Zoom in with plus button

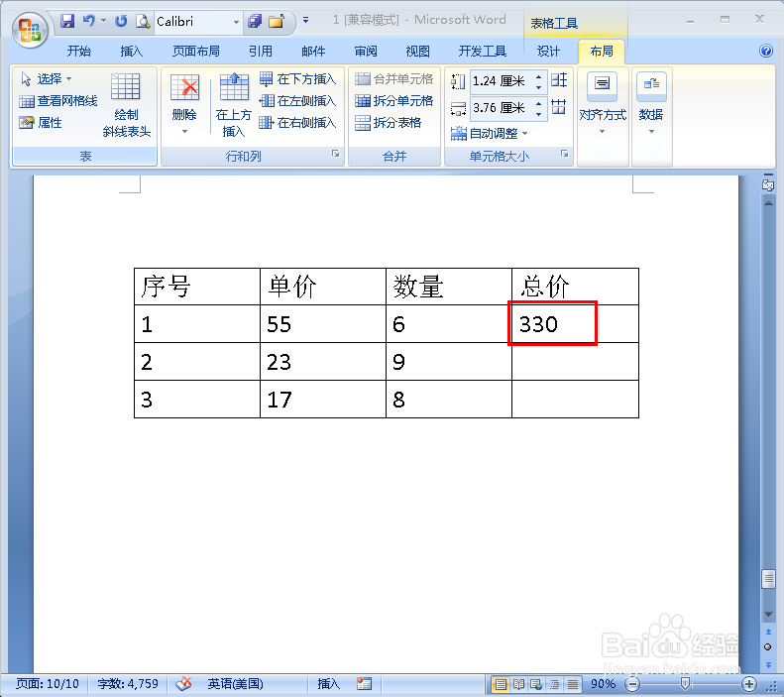pyautogui.click(x=748, y=683)
